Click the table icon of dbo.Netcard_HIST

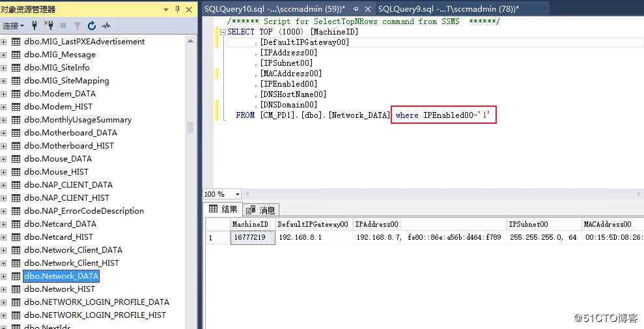click(x=16, y=237)
